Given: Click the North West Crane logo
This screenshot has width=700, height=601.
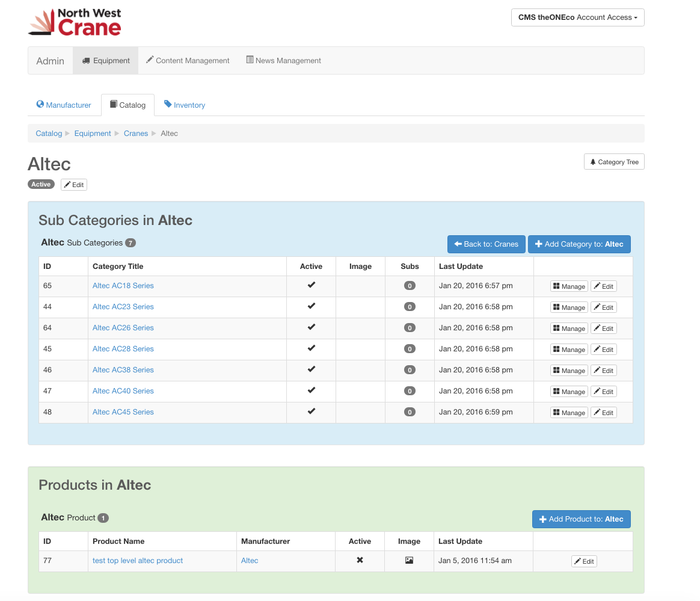Looking at the screenshot, I should [75, 22].
